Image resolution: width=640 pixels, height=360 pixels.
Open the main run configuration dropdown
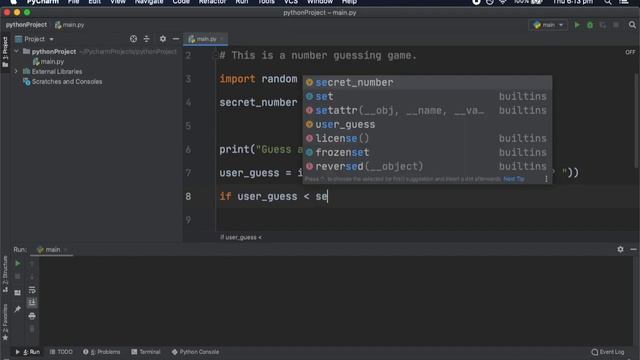coord(548,25)
